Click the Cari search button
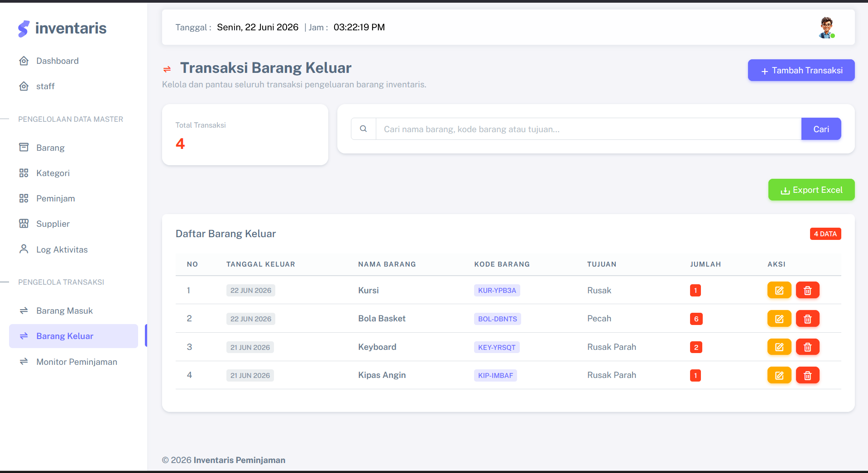This screenshot has width=868, height=473. coord(821,129)
